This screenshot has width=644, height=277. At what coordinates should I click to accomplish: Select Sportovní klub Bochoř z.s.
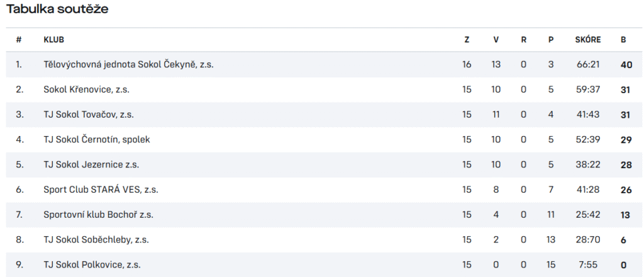pyautogui.click(x=99, y=215)
